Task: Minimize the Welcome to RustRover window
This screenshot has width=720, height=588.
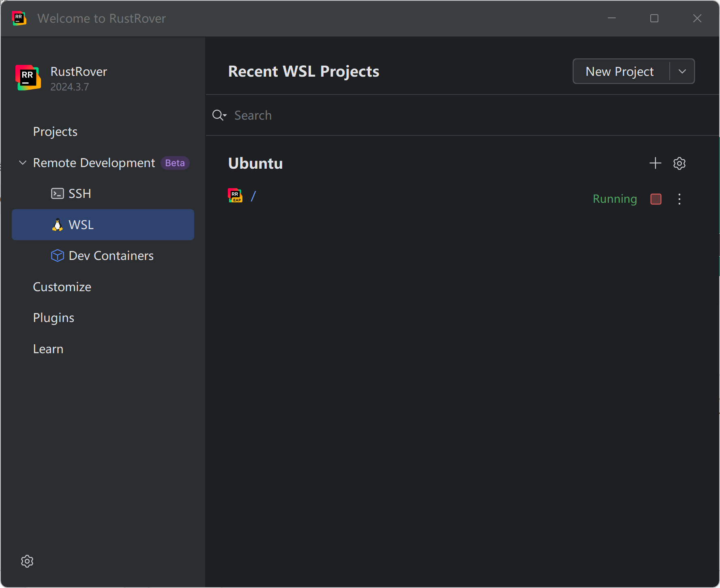Action: [612, 18]
